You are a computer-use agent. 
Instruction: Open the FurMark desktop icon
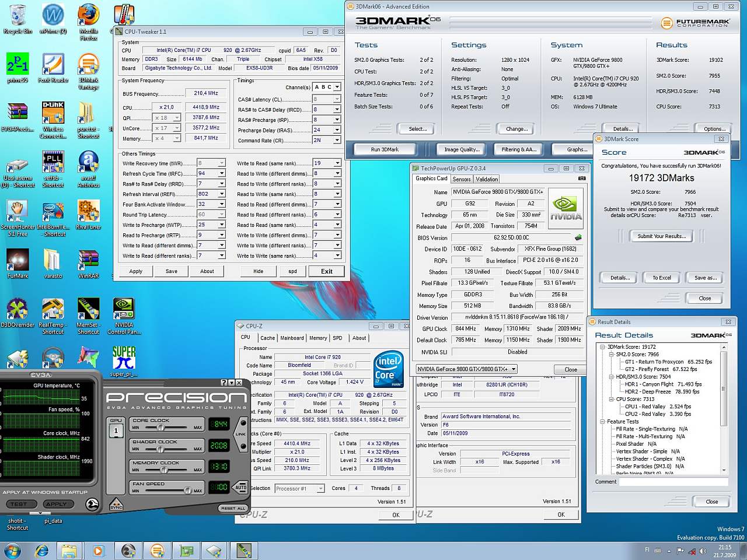(x=18, y=264)
